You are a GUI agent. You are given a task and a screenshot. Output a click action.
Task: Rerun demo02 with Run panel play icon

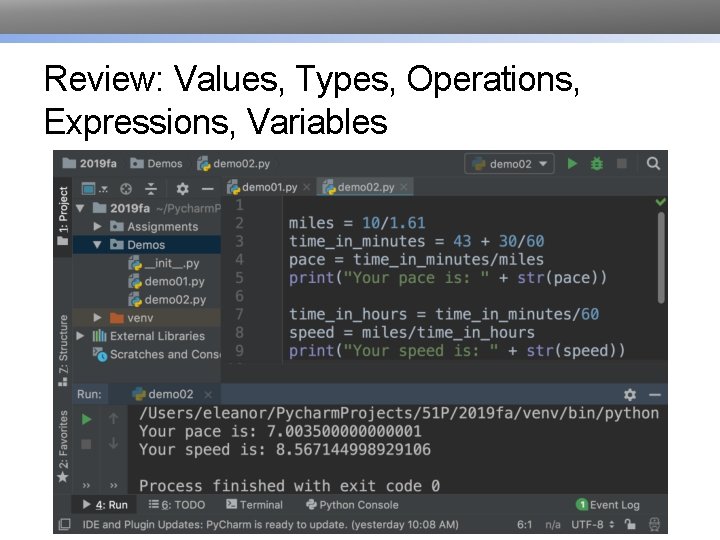[x=86, y=419]
